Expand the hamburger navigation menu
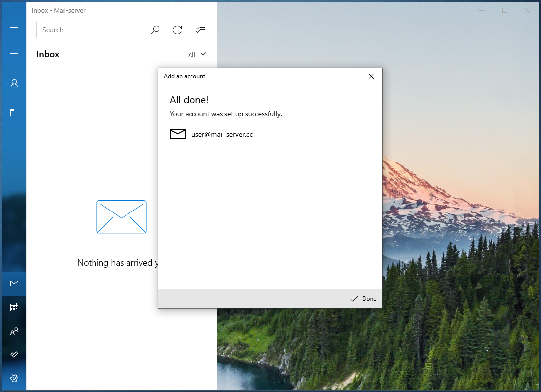The width and height of the screenshot is (541, 392). (14, 30)
